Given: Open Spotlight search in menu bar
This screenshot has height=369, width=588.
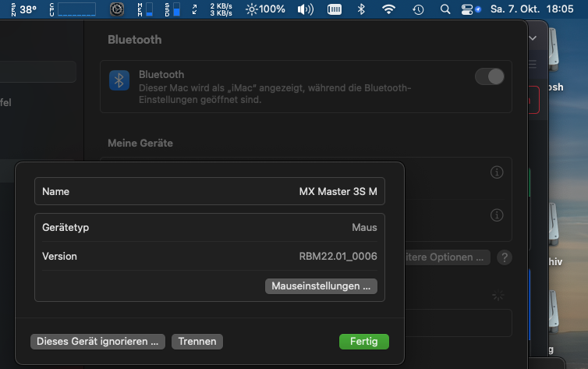Looking at the screenshot, I should [445, 9].
